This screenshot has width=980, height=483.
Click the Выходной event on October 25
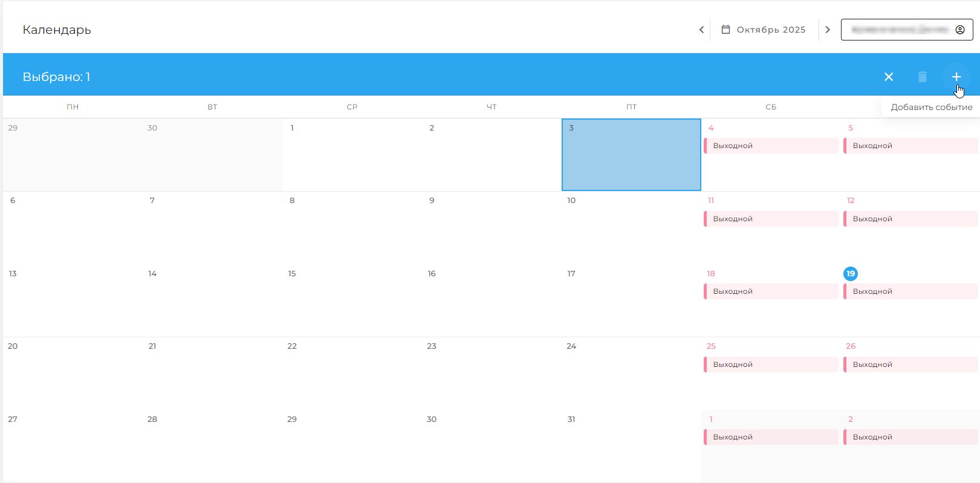[771, 365]
